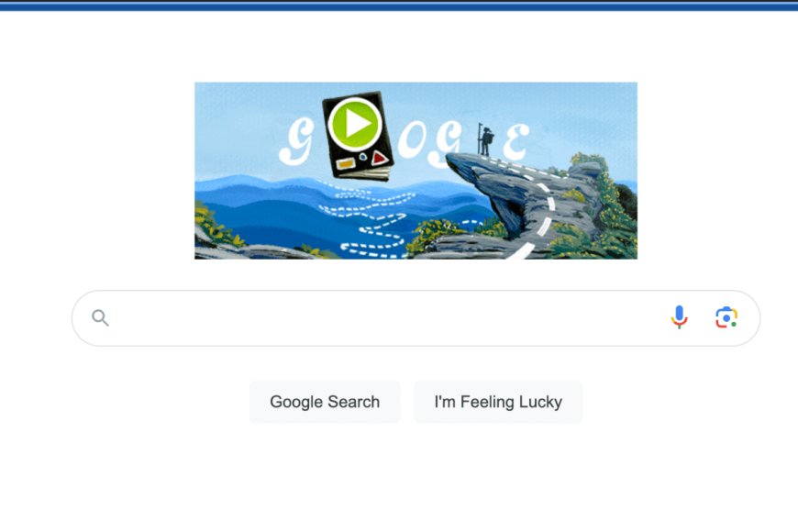
Task: Click the I'm Feeling Lucky button
Action: point(498,402)
